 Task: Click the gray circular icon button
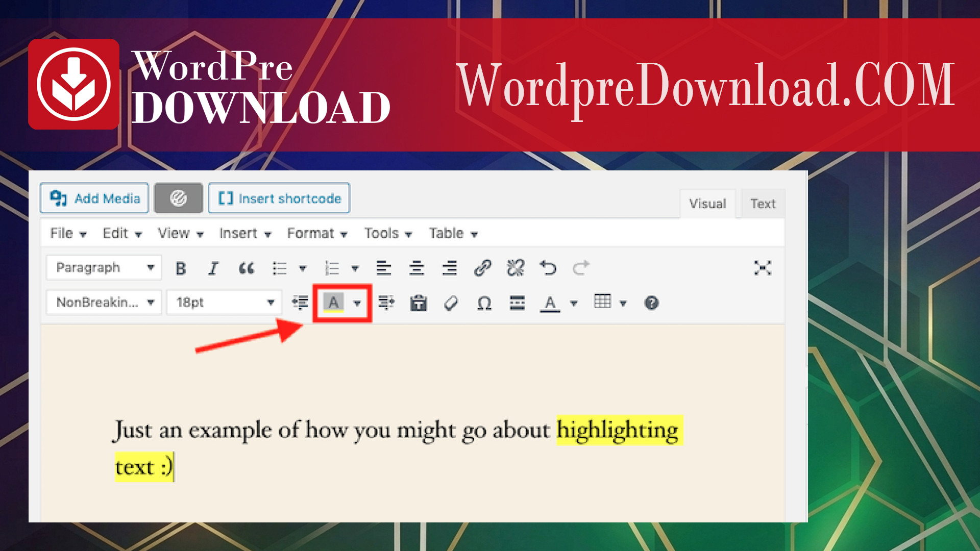(x=179, y=198)
